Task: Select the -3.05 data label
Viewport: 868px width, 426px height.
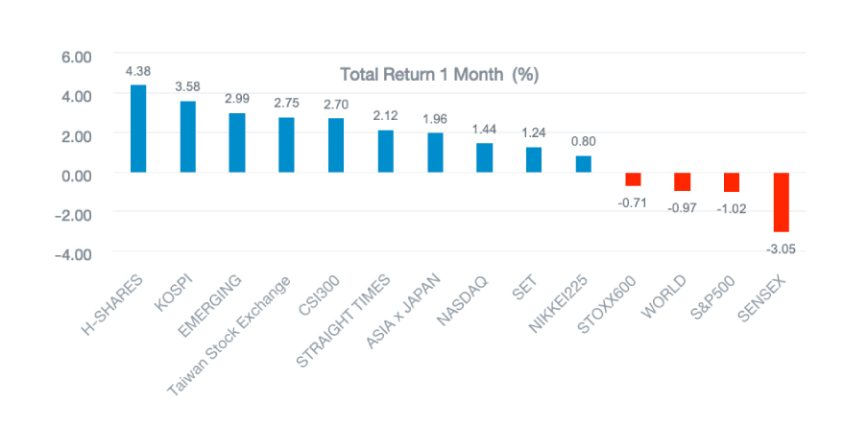Action: (x=782, y=248)
